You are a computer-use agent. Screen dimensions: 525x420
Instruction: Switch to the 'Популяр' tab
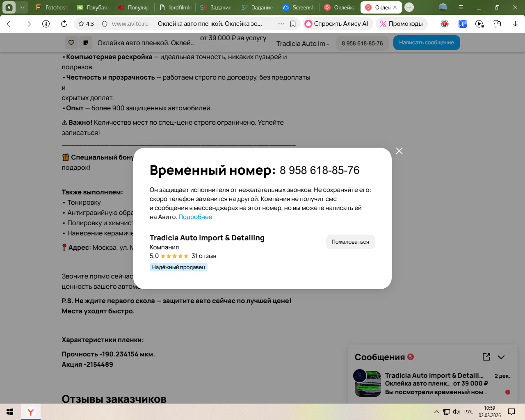click(x=133, y=7)
